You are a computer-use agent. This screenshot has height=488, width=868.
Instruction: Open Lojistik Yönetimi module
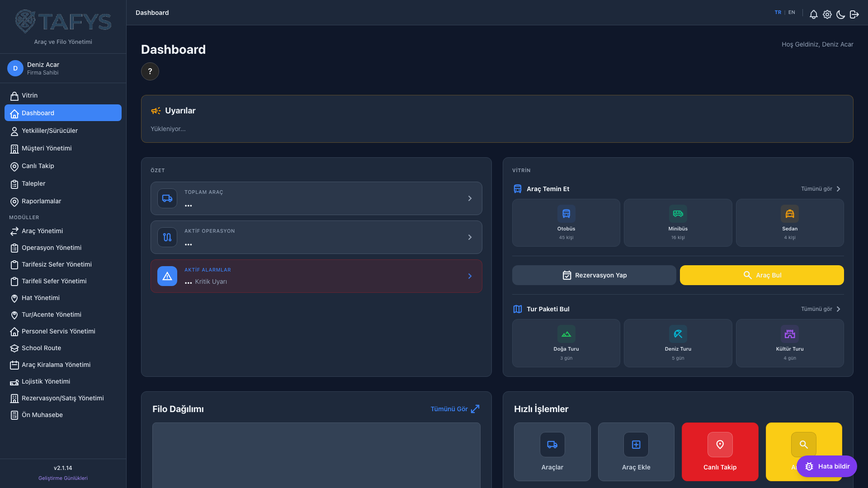[x=63, y=381]
